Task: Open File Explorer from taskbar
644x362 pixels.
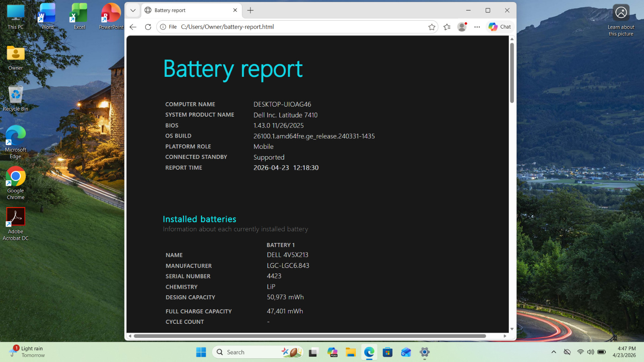Action: coord(351,352)
